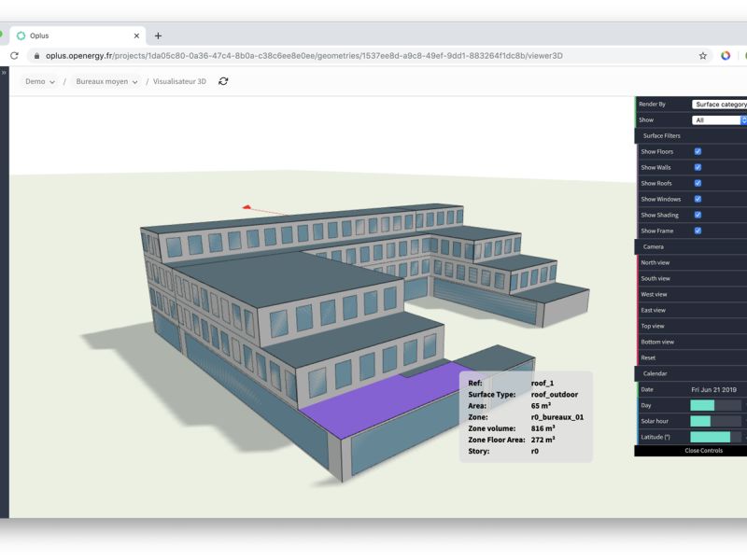Screen dimensions: 747x560
Task: Switch to South view
Action: coord(692,278)
